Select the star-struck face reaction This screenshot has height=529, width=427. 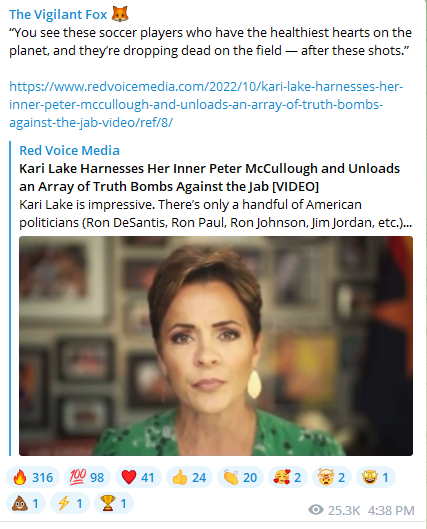[x=376, y=477]
